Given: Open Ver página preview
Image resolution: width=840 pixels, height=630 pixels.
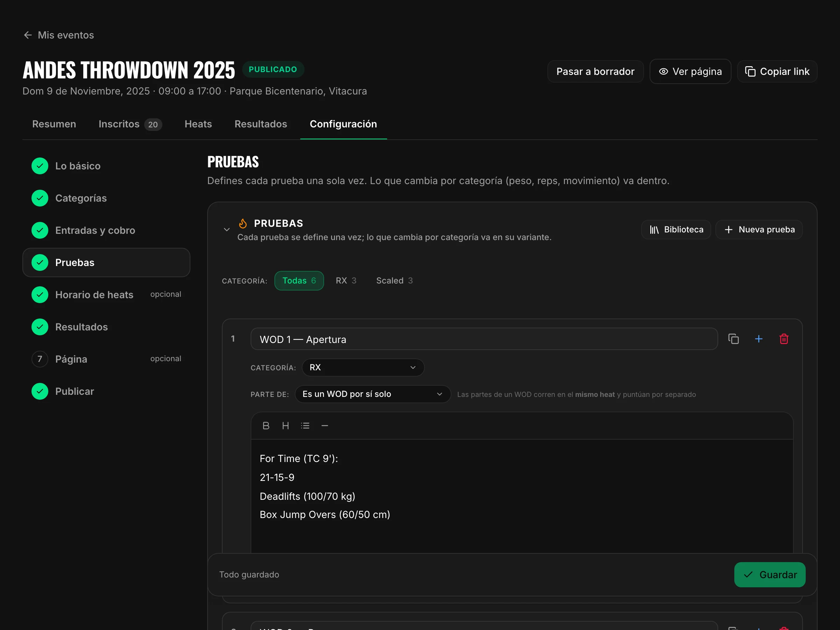Looking at the screenshot, I should pyautogui.click(x=690, y=71).
